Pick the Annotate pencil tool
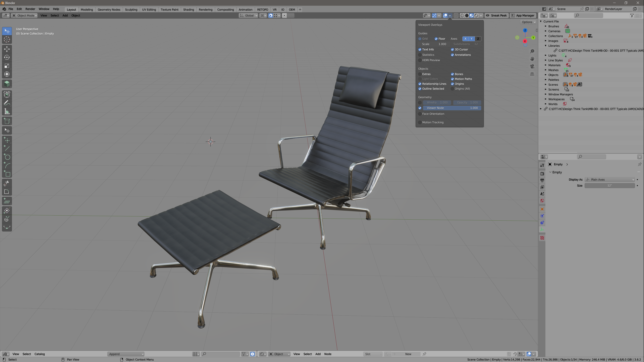The width and height of the screenshot is (644, 362). tap(7, 103)
